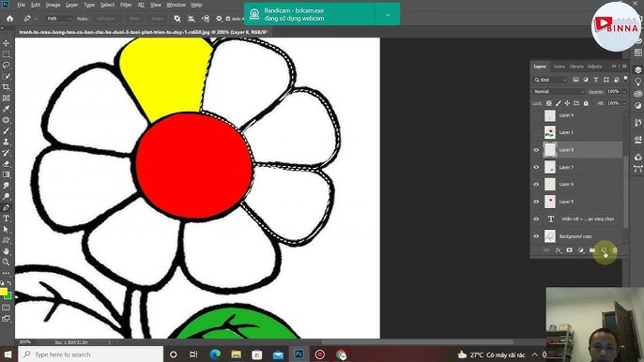Hide the text layer eye icon
The height and width of the screenshot is (362, 644).
coord(536,219)
